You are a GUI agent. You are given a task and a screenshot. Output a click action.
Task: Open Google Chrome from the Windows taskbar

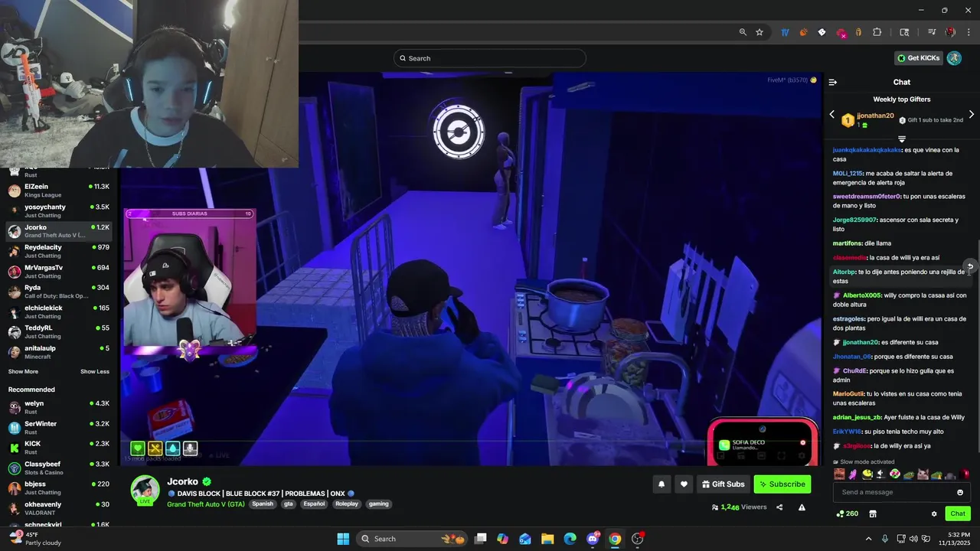click(x=615, y=539)
